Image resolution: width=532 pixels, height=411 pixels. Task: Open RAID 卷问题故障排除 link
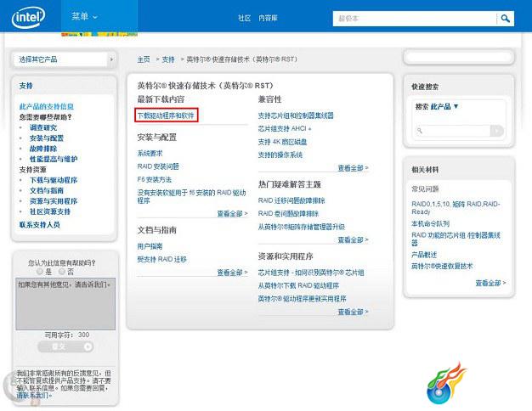pyautogui.click(x=288, y=213)
